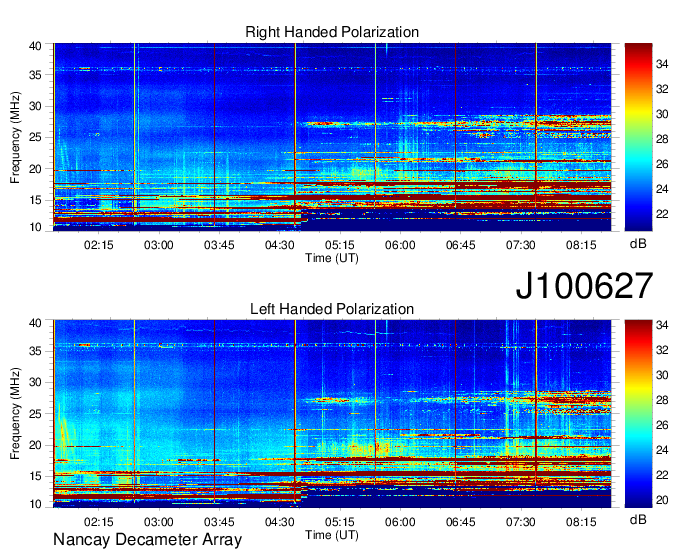The image size is (680, 552).
Task: Click the 06:00 tick on top time axis
Action: coord(400,245)
